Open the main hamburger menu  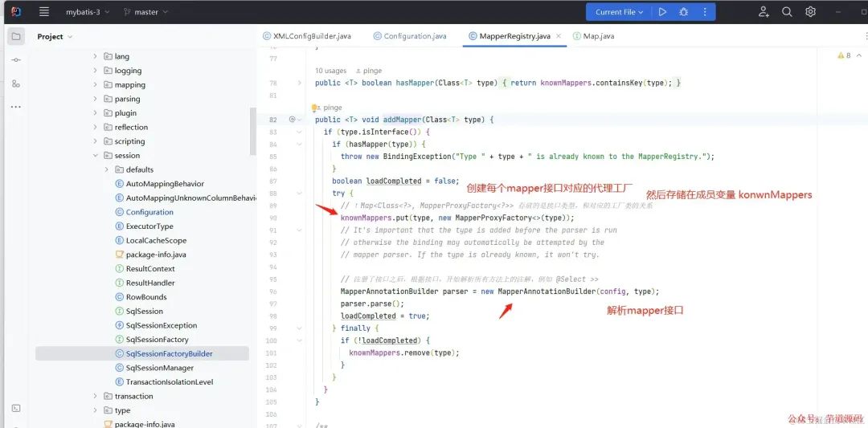coord(44,11)
